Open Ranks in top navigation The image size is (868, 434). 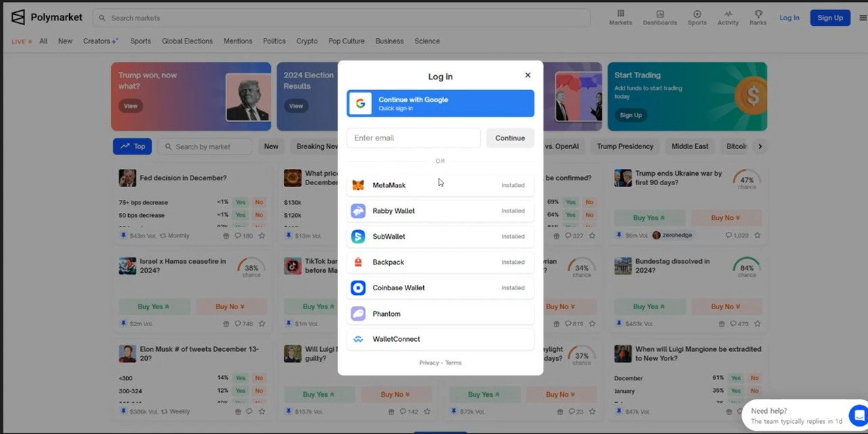tap(758, 18)
